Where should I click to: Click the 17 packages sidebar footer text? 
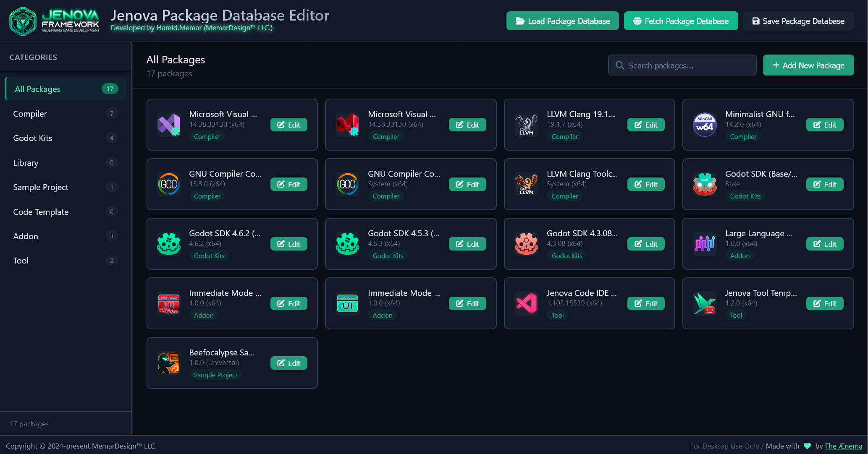29,424
